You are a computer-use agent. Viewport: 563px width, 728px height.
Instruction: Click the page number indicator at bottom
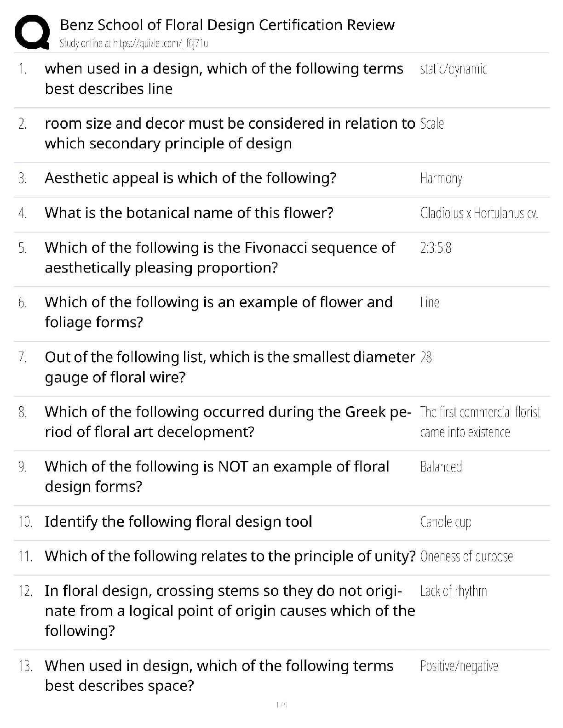281,705
